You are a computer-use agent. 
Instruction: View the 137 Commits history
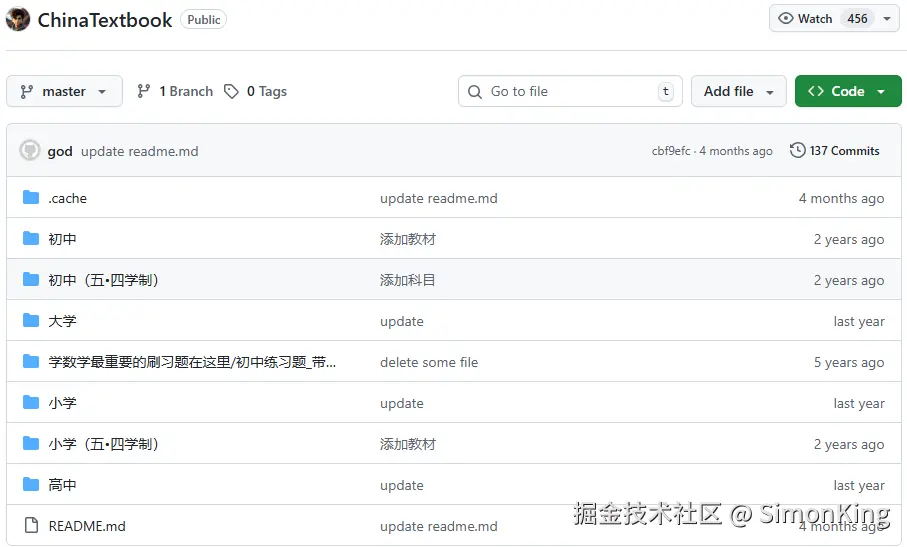point(835,151)
